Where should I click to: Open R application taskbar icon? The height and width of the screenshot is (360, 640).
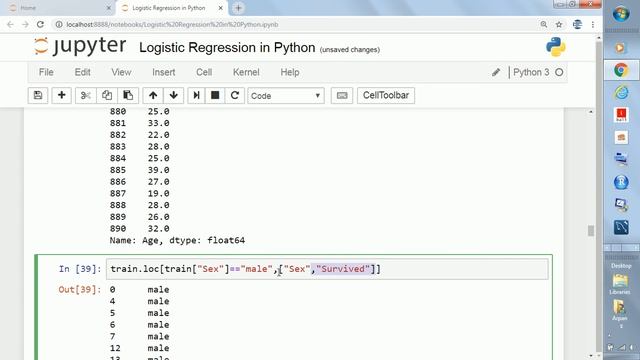click(x=621, y=182)
